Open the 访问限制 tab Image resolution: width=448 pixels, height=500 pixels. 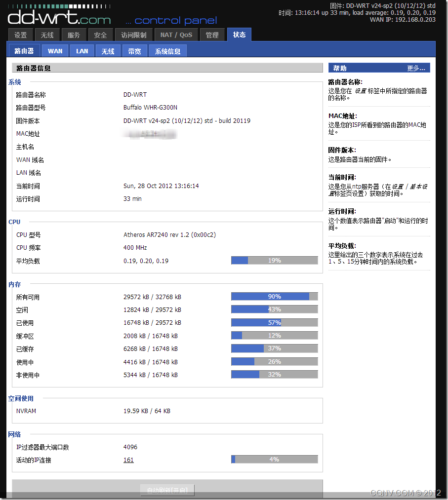click(134, 35)
